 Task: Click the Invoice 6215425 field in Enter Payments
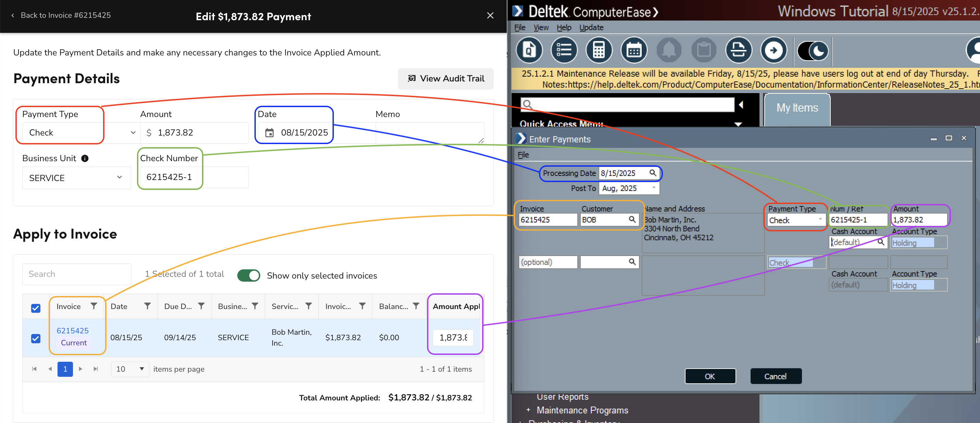pyautogui.click(x=548, y=220)
